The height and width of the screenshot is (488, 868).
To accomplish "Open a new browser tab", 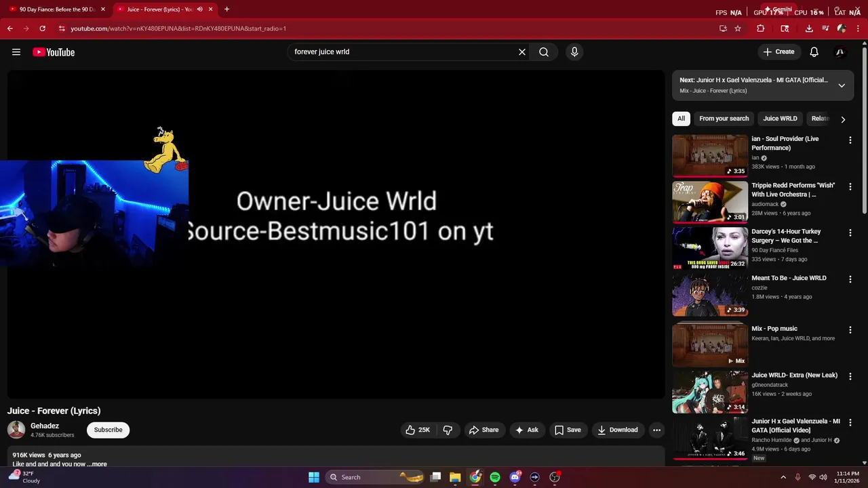I will point(226,9).
